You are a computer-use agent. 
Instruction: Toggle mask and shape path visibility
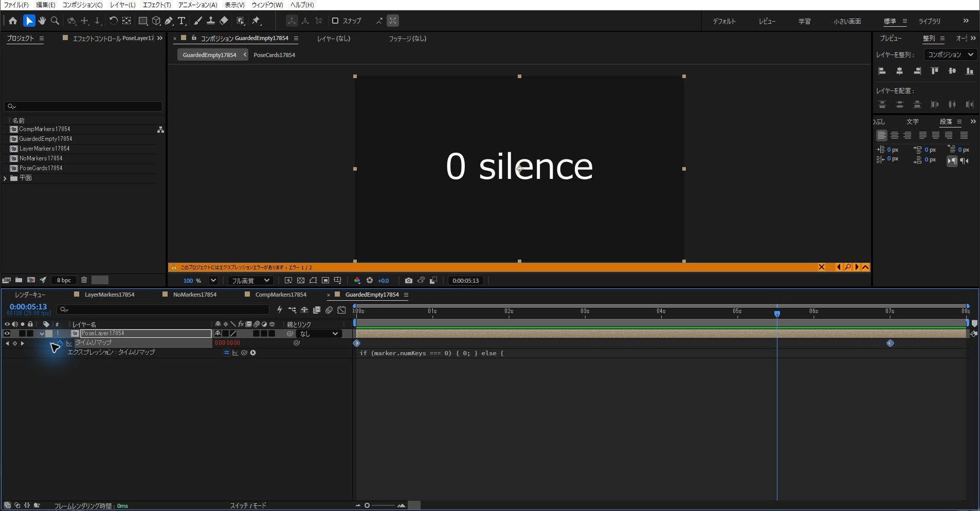point(313,280)
